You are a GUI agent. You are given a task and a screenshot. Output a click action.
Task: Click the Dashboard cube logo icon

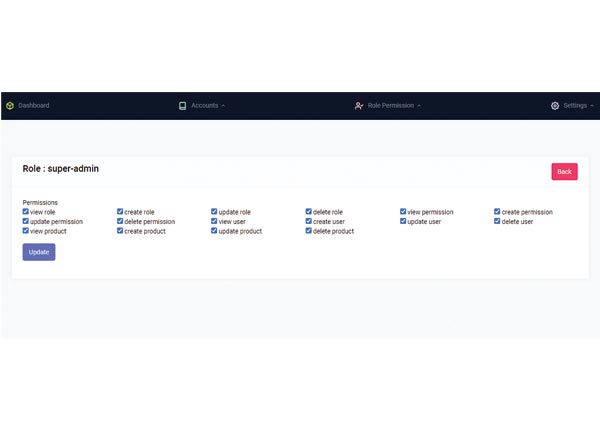[x=9, y=105]
